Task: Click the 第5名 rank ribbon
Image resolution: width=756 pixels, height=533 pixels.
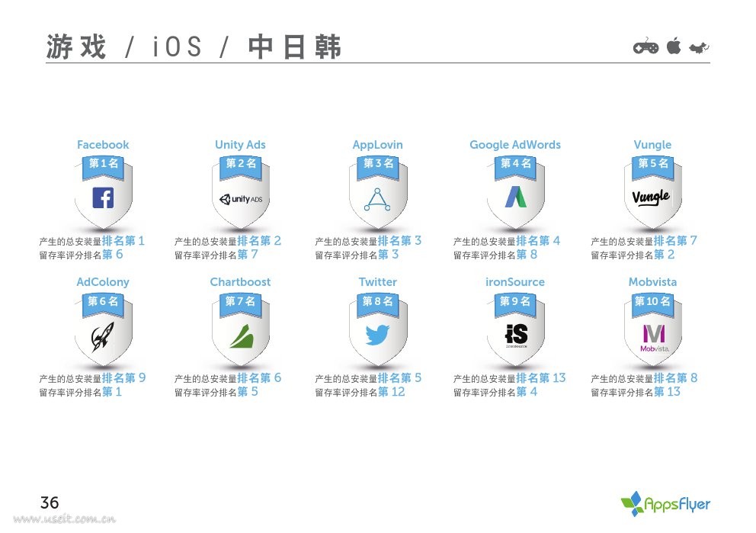Action: tap(653, 166)
